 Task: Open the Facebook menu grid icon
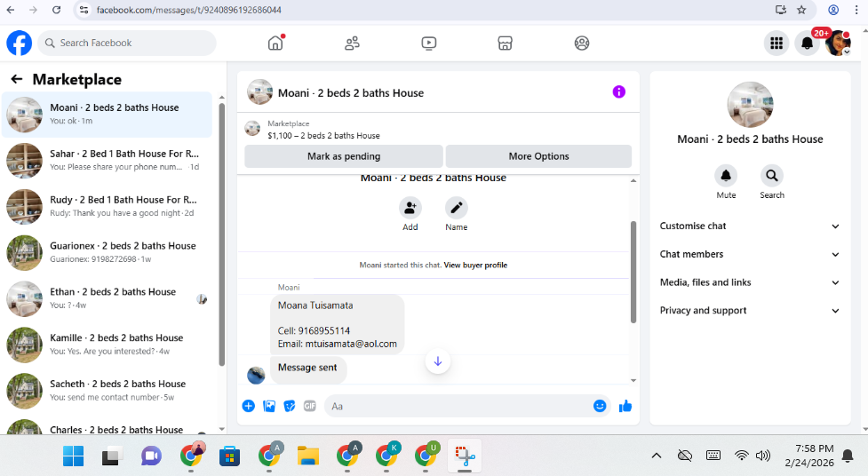click(776, 44)
